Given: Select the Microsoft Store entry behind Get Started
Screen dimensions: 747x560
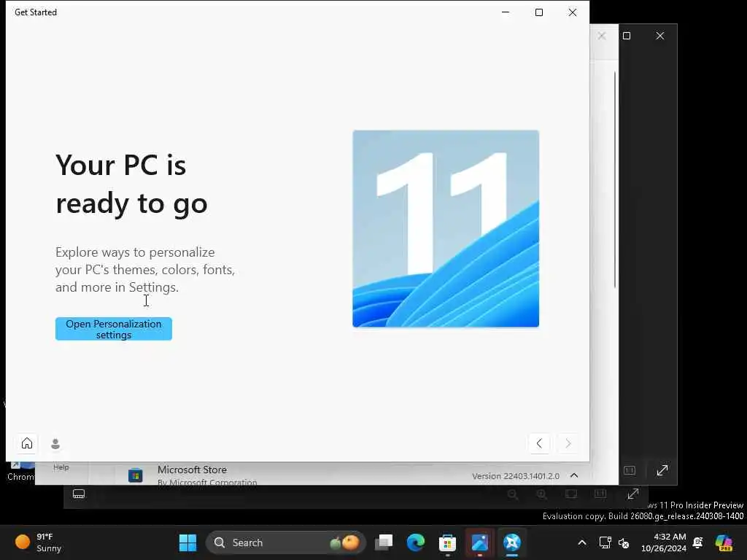Looking at the screenshot, I should point(351,475).
